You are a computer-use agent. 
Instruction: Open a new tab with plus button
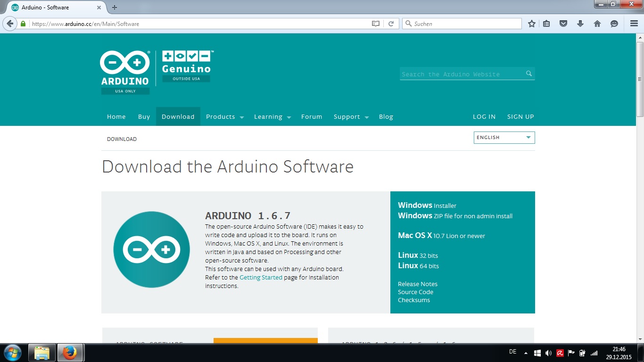coord(115,8)
